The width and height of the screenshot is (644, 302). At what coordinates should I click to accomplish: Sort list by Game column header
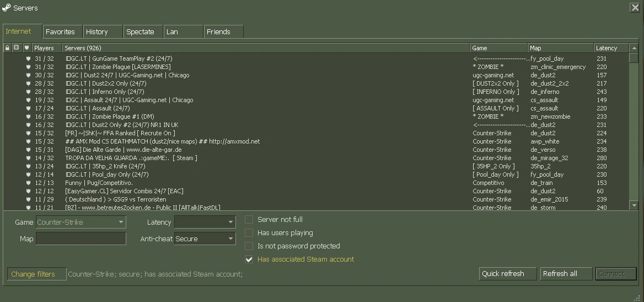pyautogui.click(x=498, y=47)
